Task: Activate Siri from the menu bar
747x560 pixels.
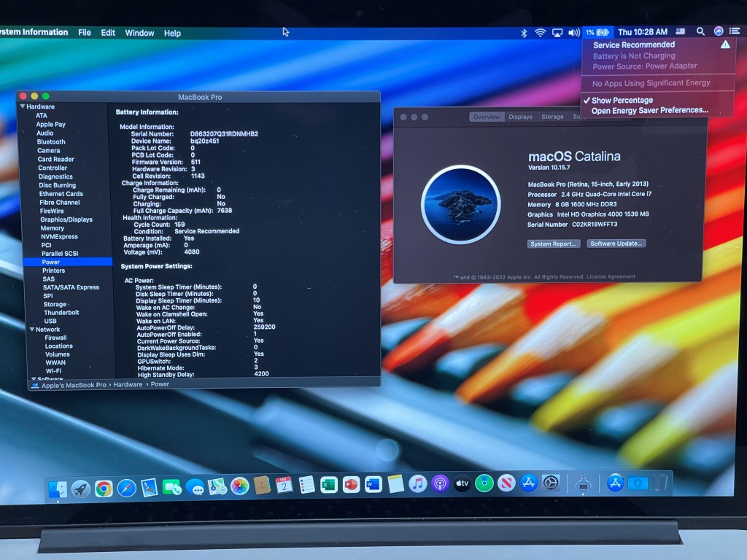Action: (719, 31)
